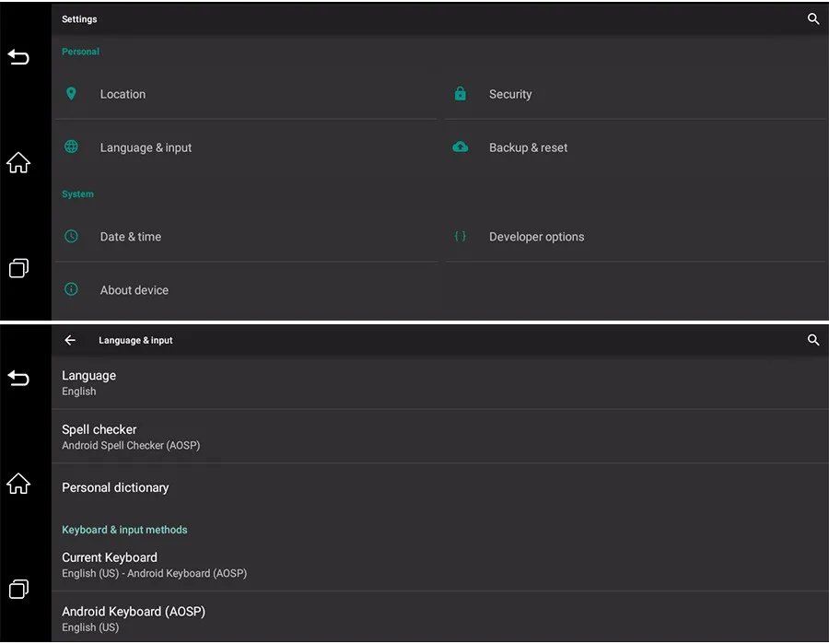Open the Date & time settings entry
The width and height of the screenshot is (829, 644).
point(131,237)
